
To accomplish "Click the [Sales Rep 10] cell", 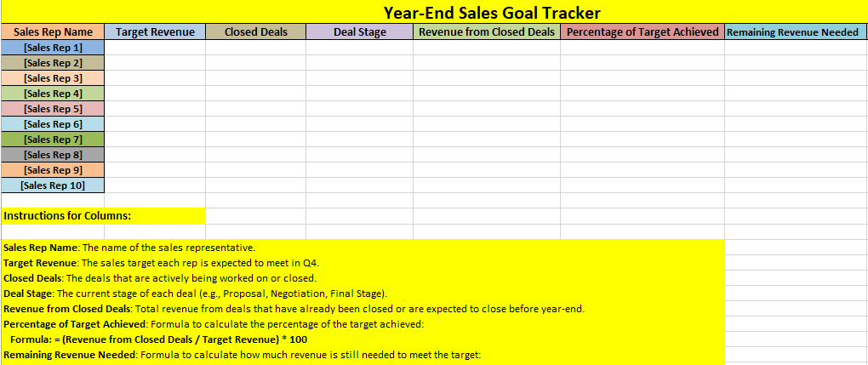I will coord(53,185).
